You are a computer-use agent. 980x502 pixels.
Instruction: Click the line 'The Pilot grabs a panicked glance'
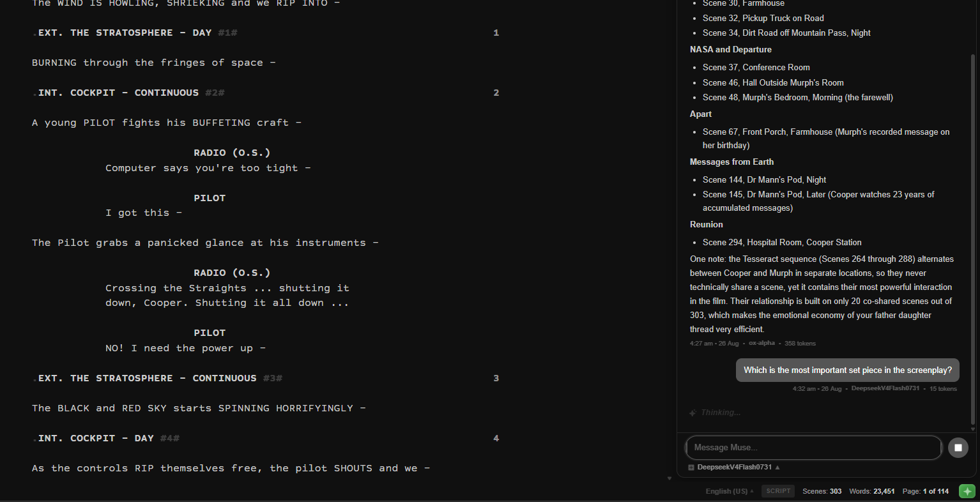pyautogui.click(x=205, y=243)
